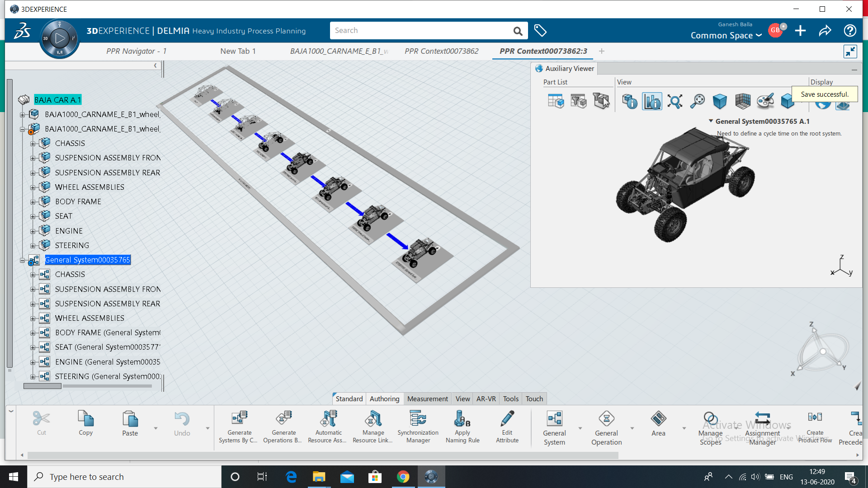This screenshot has height=488, width=868.
Task: Collapse General System00035765 A.1 disclosure triangle
Action: tap(711, 121)
